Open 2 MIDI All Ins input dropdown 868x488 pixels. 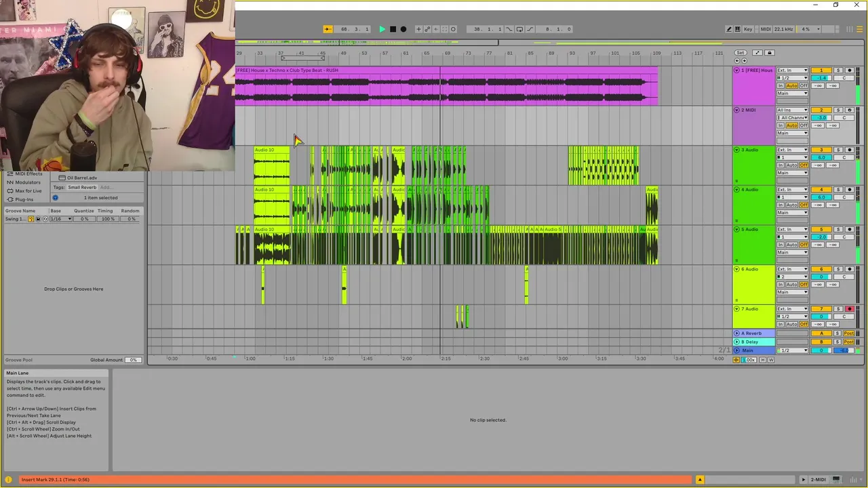792,110
